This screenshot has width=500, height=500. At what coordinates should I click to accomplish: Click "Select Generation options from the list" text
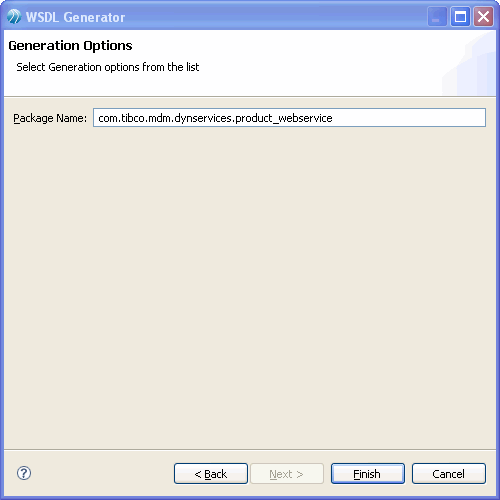point(108,67)
